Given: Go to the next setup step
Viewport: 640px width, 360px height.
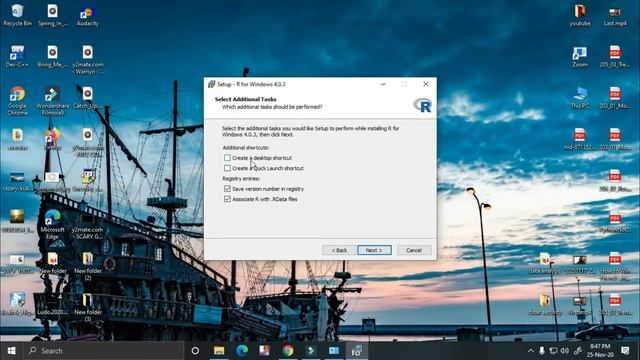Looking at the screenshot, I should pyautogui.click(x=374, y=250).
